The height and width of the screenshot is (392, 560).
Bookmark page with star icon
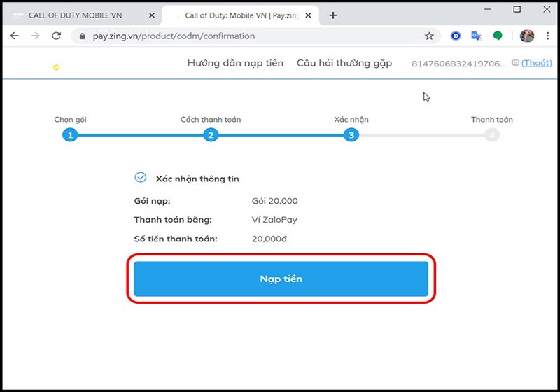tap(429, 36)
